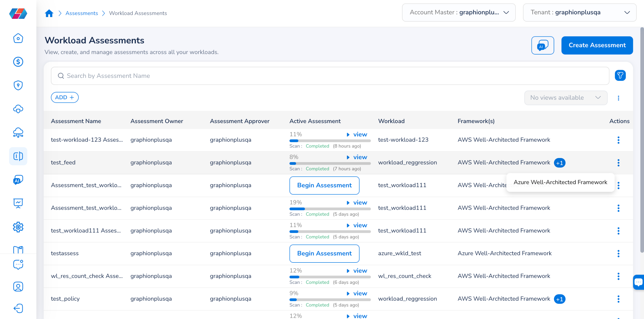Click the home breadcrumb icon
The width and height of the screenshot is (644, 319).
tap(49, 13)
